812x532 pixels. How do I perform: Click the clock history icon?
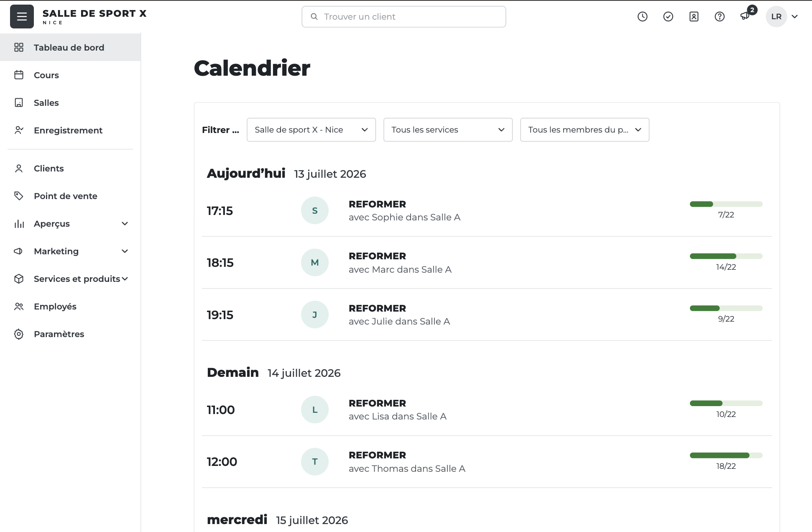coord(642,17)
